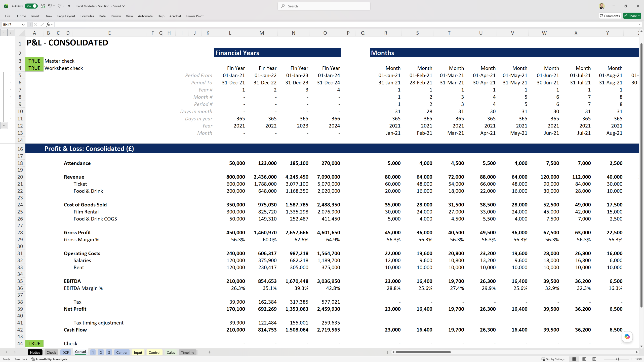The height and width of the screenshot is (362, 644).
Task: Open the file name saved-status dropdown
Action: [x=124, y=6]
